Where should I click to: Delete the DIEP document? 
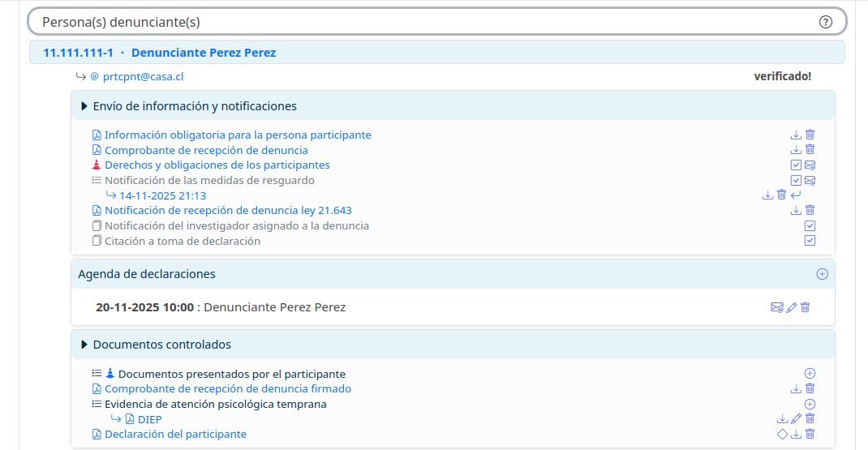[810, 419]
